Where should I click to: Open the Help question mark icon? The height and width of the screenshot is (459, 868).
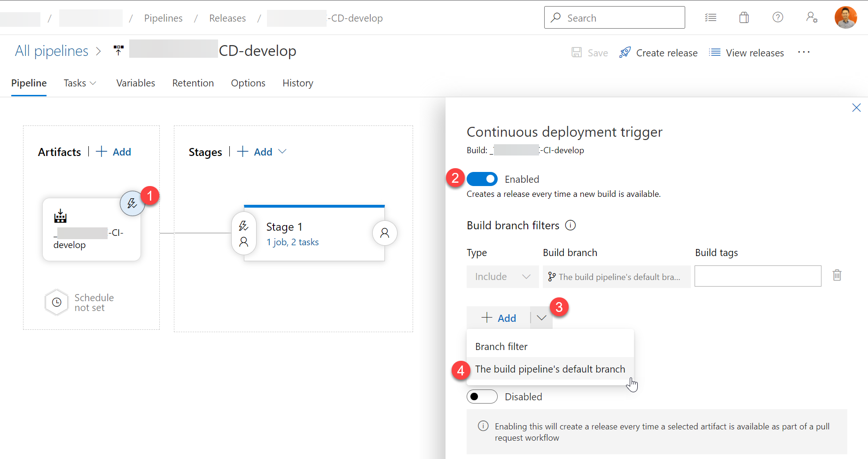click(778, 17)
